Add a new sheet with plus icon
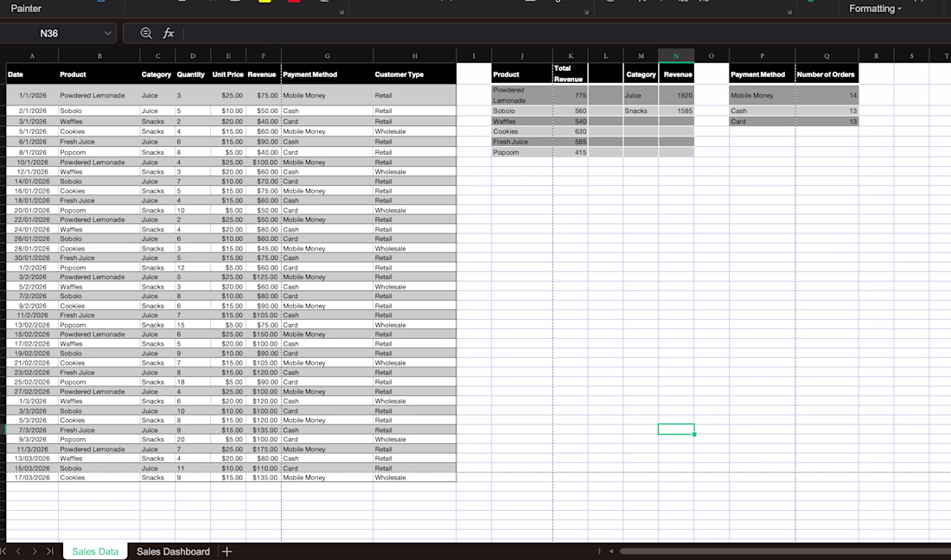The height and width of the screenshot is (560, 951). pos(227,550)
